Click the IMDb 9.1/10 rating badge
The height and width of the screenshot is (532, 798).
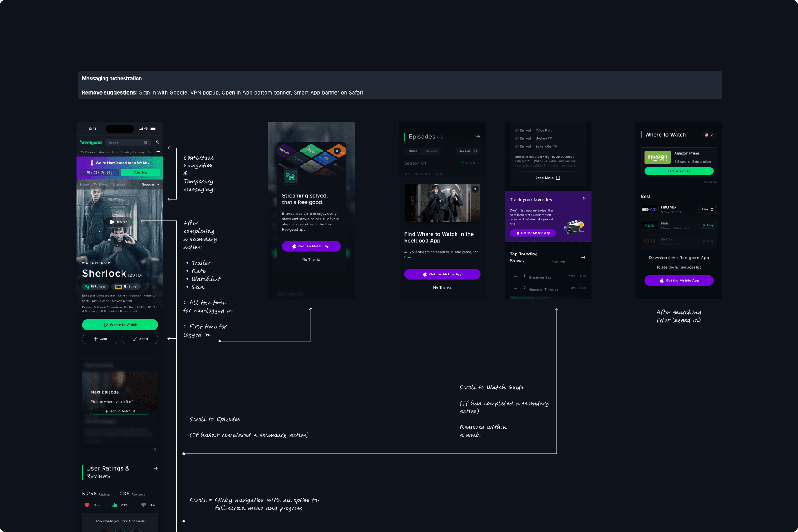click(x=126, y=287)
